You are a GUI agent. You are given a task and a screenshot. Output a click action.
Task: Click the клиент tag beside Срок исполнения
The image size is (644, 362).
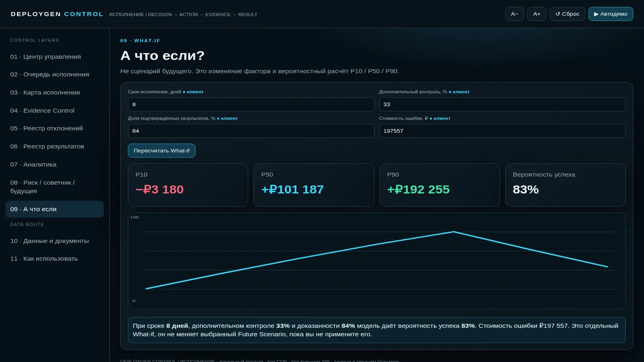click(x=193, y=92)
